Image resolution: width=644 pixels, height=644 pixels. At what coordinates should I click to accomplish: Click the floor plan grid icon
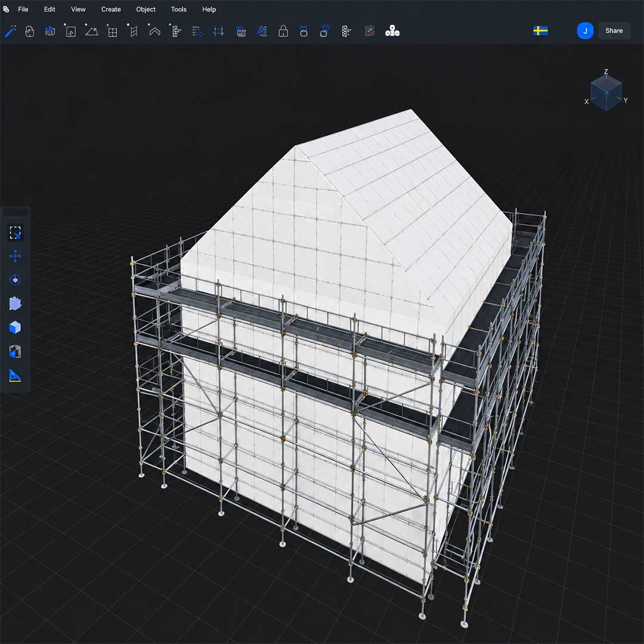(112, 31)
